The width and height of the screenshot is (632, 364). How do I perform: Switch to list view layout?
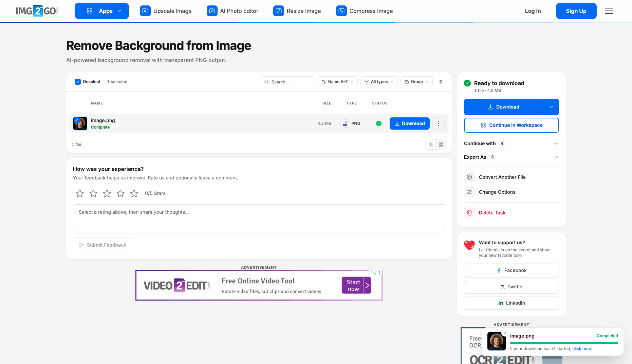click(431, 145)
